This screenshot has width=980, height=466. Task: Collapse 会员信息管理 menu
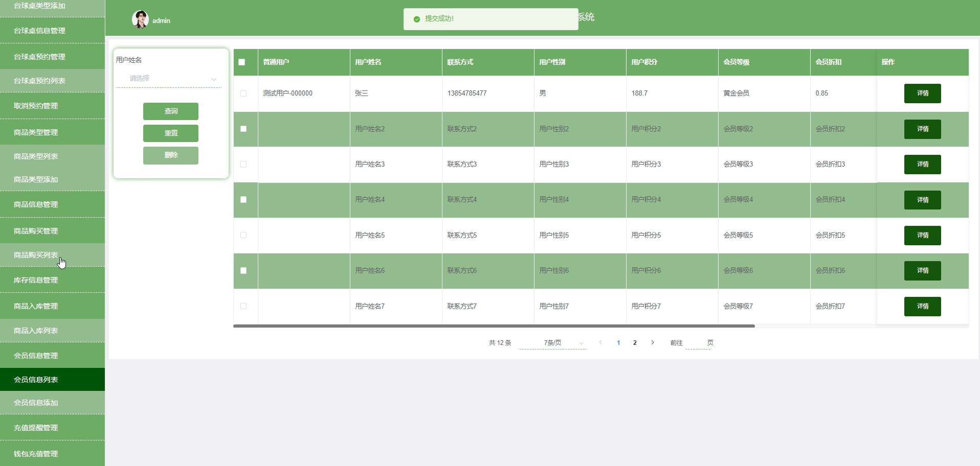[x=52, y=356]
